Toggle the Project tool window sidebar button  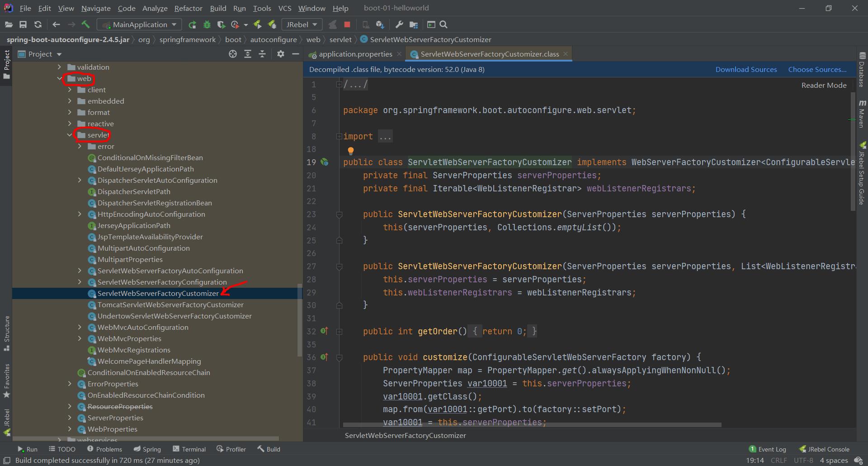point(6,64)
